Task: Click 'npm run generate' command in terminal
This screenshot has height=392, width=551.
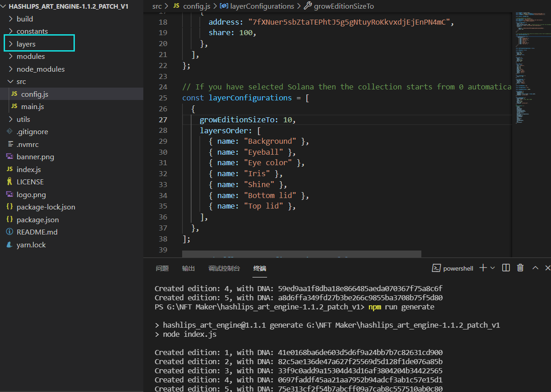Action: [402, 307]
